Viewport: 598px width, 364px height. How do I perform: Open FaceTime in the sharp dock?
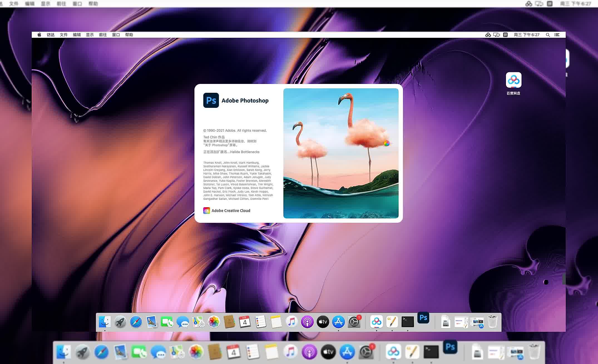click(x=167, y=322)
